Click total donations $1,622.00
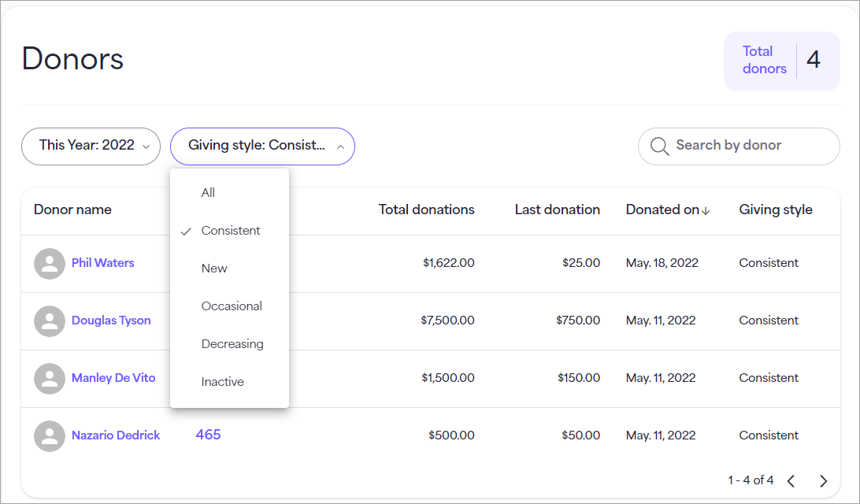The height and width of the screenshot is (504, 860). (x=449, y=263)
